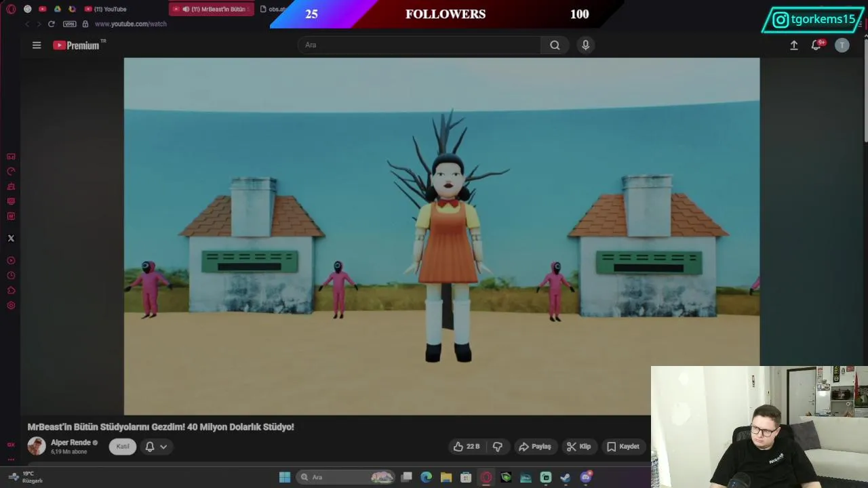
Task: Select the www.youtube.com/watch address bar
Action: point(131,24)
